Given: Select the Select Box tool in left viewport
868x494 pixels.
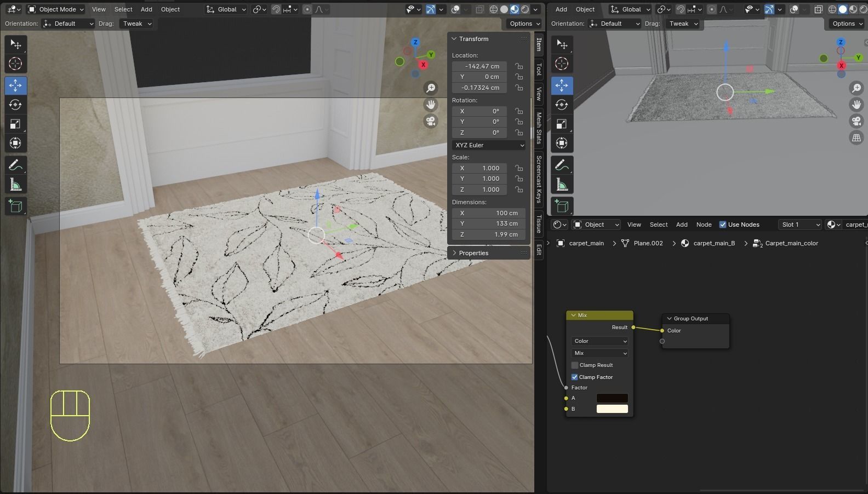Looking at the screenshot, I should click(15, 44).
